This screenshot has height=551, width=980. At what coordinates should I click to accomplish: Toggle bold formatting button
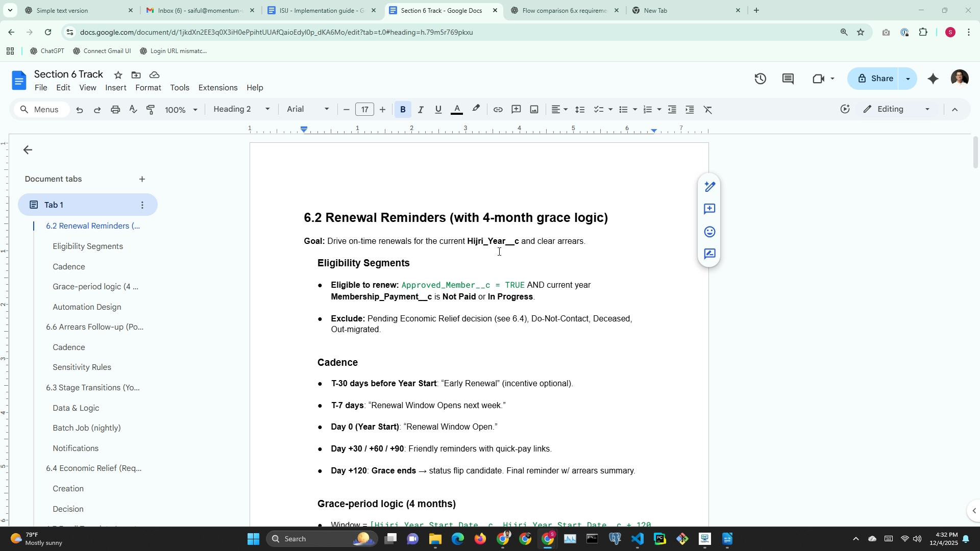[403, 110]
